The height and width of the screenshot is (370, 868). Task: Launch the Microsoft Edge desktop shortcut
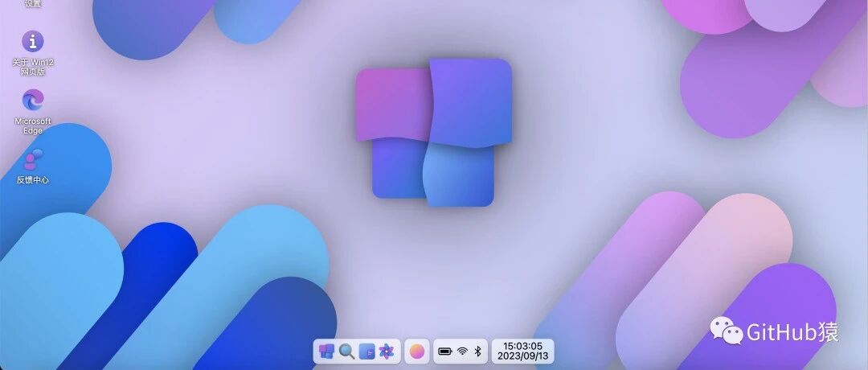(x=33, y=111)
